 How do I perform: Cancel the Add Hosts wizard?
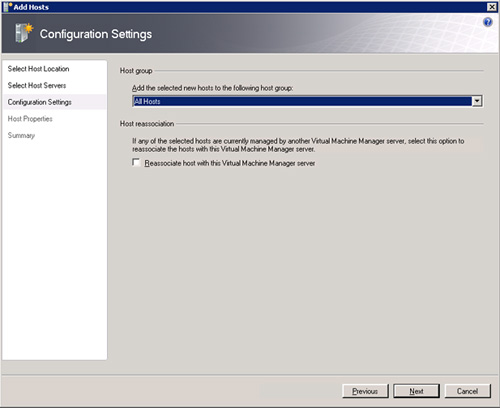coord(467,391)
